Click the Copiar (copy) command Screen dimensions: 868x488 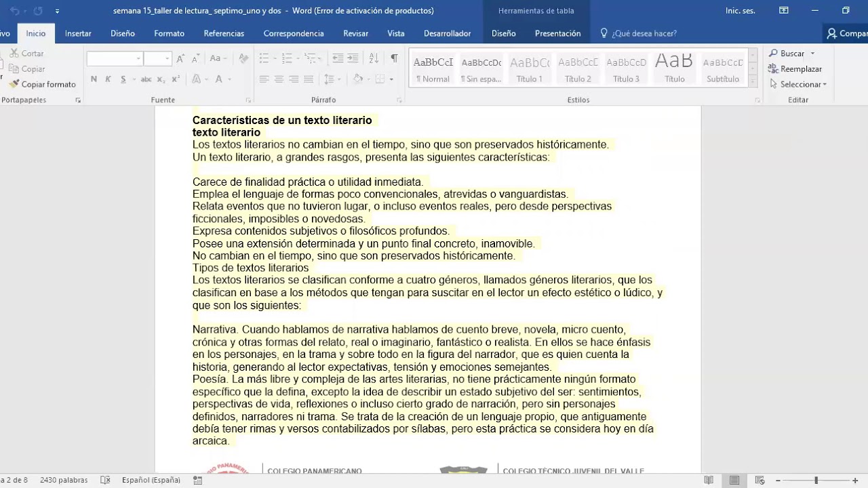click(x=27, y=68)
